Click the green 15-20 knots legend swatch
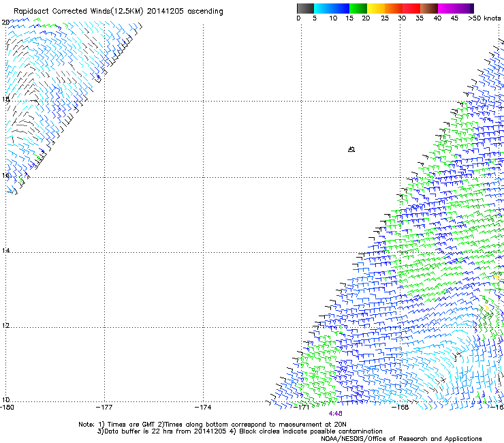This screenshot has height=443, width=504. coord(358,8)
